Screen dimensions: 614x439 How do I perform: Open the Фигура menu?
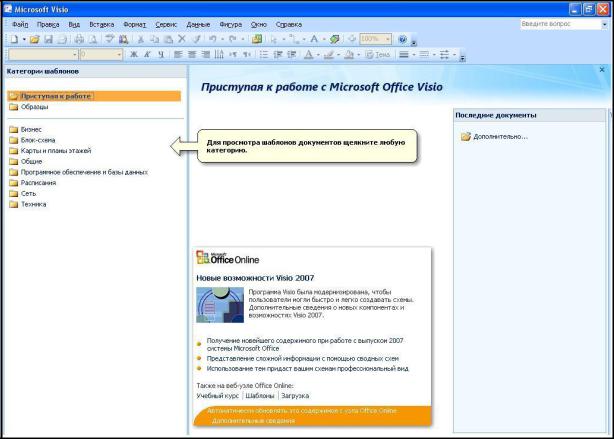pyautogui.click(x=231, y=24)
